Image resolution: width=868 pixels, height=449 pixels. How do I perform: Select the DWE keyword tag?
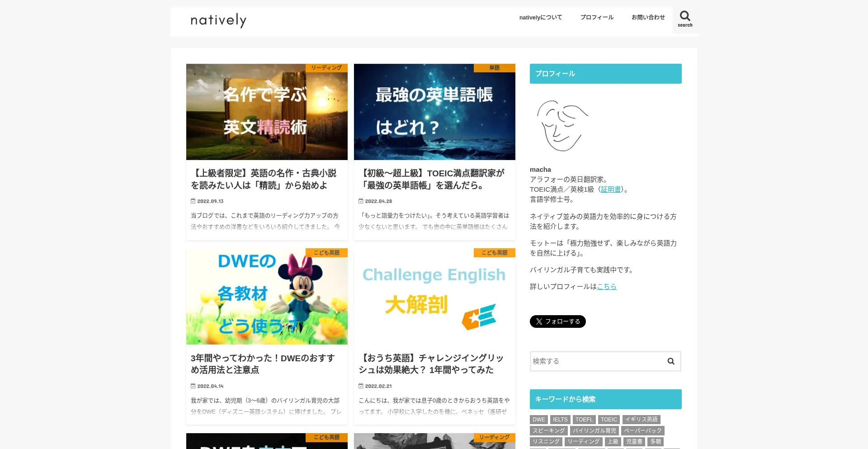(x=539, y=420)
